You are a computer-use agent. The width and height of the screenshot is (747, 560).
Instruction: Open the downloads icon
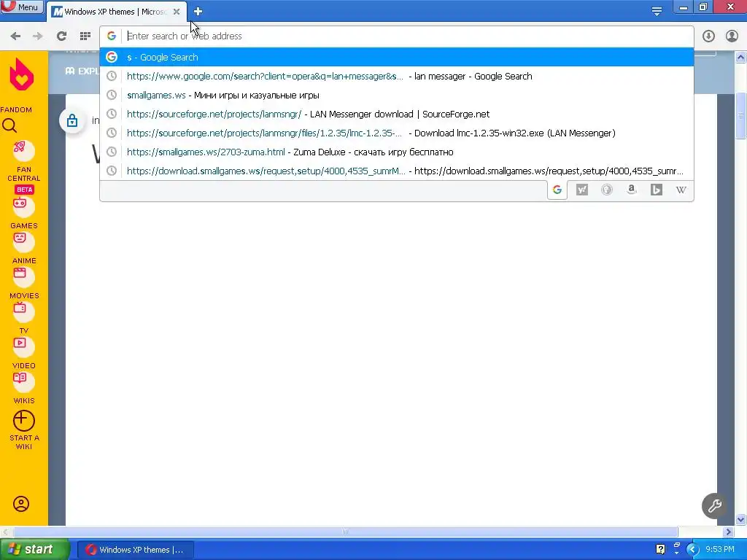pos(708,36)
